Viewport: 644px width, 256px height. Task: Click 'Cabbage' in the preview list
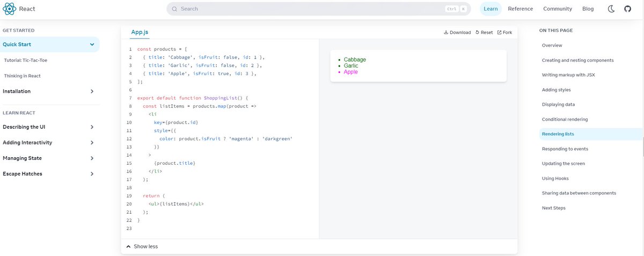[x=355, y=60]
